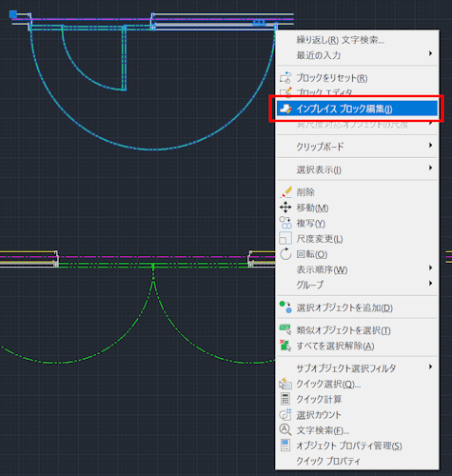452x476 pixels.
Task: Click the 類似オブジェクトを選択 icon
Action: coord(285,329)
